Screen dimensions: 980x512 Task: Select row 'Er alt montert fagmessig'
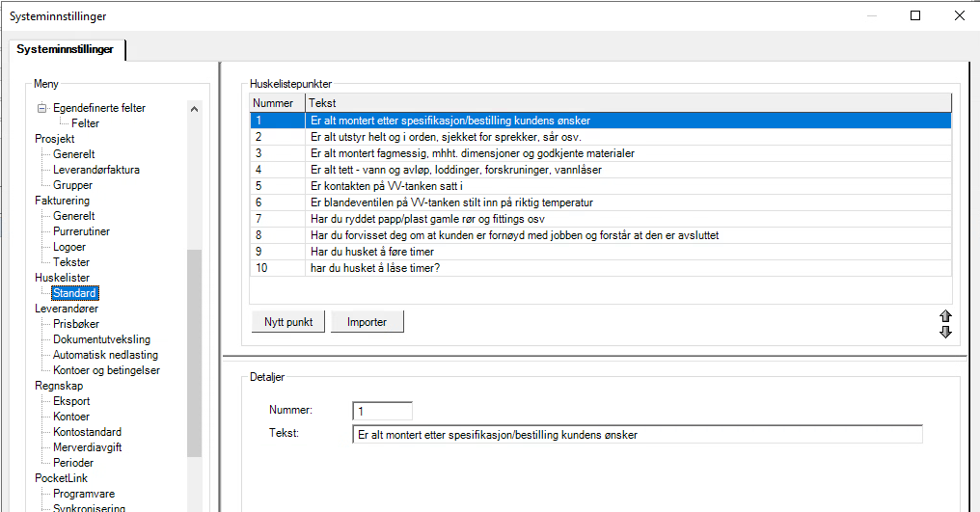[601, 153]
